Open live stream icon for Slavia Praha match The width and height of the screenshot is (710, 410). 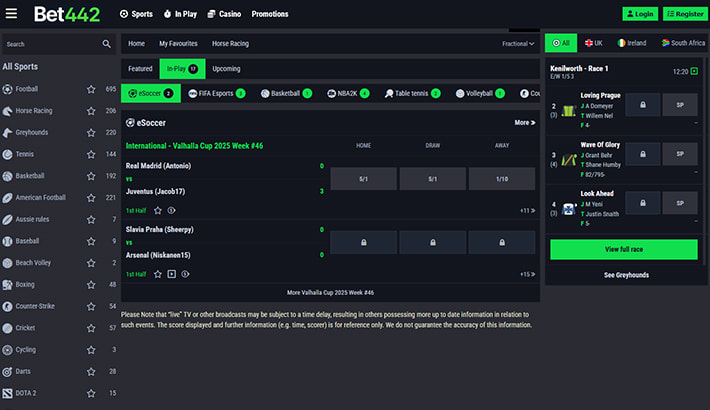172,274
